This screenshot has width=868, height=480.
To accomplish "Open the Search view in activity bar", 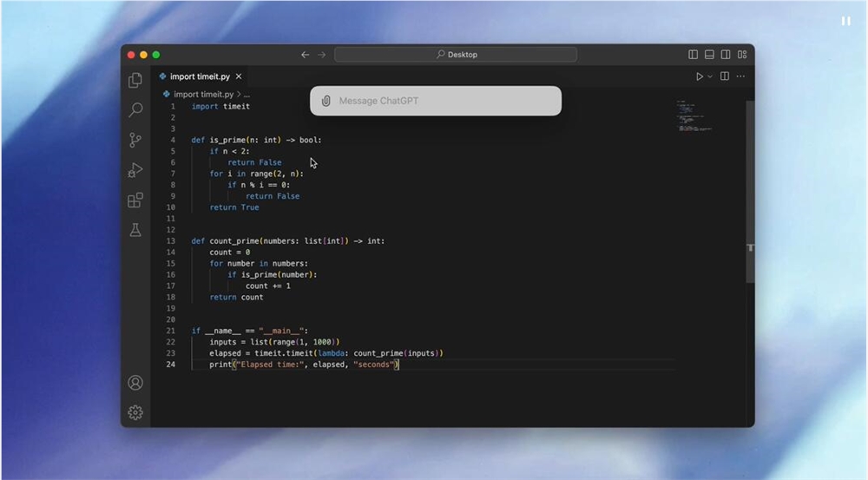I will pos(135,109).
